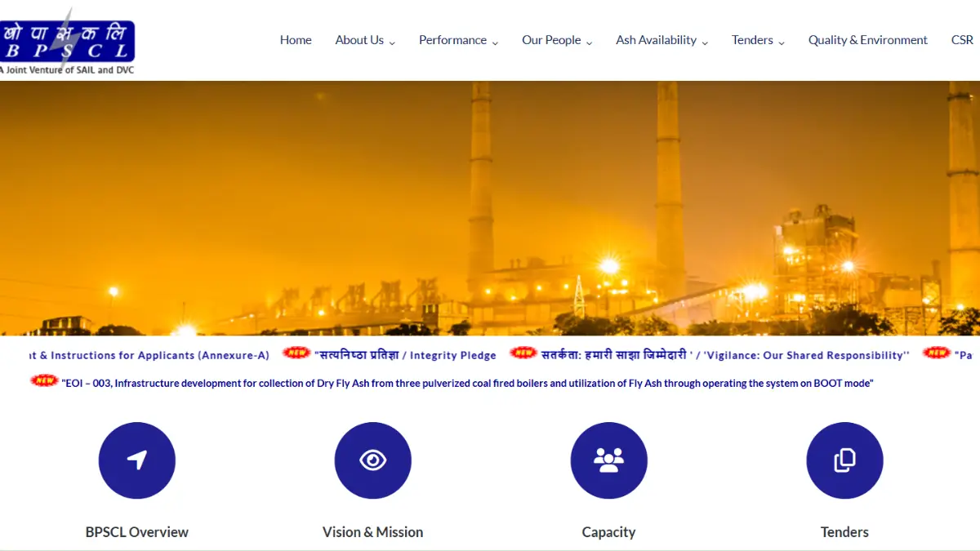The image size is (980, 551).
Task: Click NEW badge beside EOI-003 notice
Action: [44, 380]
